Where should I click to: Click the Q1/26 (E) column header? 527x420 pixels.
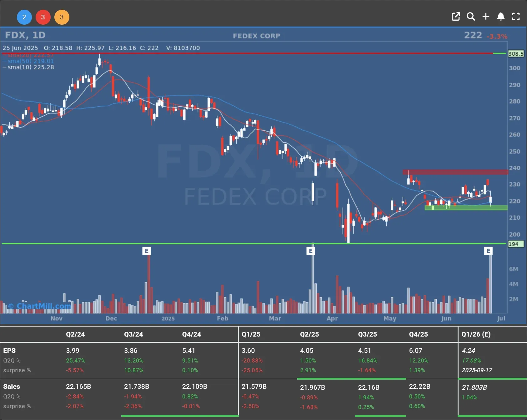476,334
